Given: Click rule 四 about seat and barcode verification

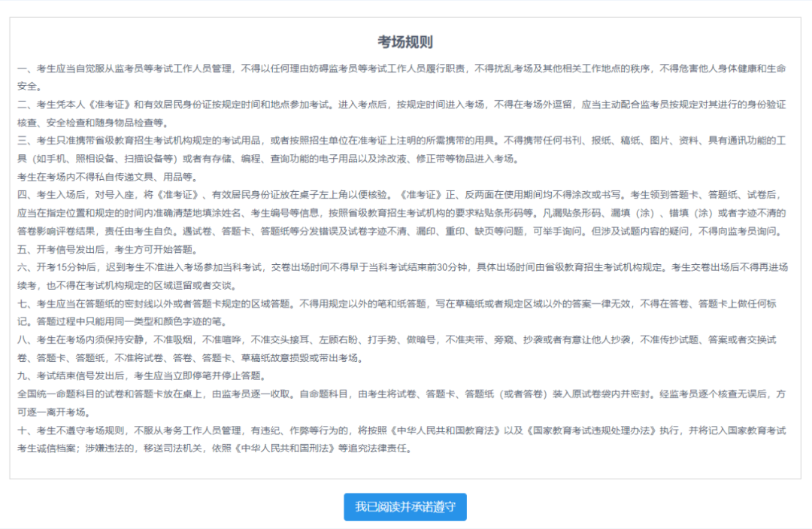Looking at the screenshot, I should click(301, 194).
